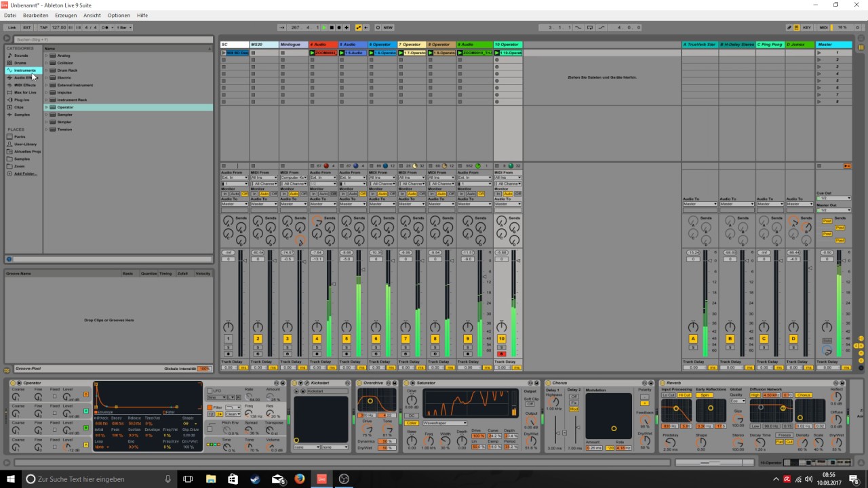This screenshot has height=488, width=868.
Task: Launch the ZOOM0002 clip in 4 Audio
Action: 313,52
